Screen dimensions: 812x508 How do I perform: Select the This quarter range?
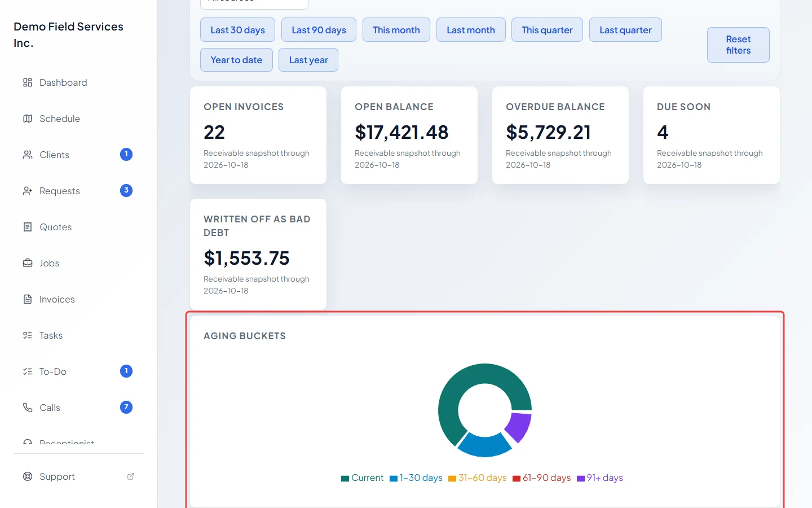pos(547,30)
